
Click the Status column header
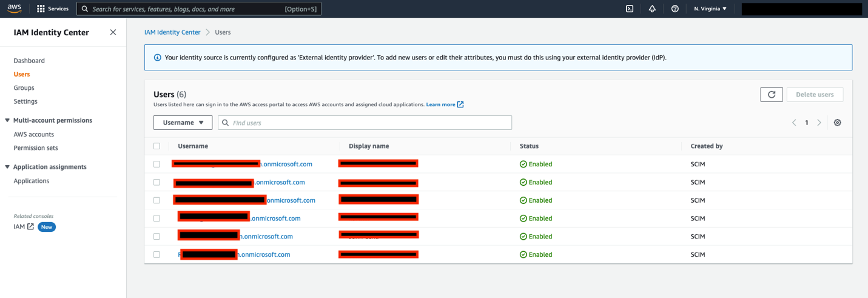529,146
